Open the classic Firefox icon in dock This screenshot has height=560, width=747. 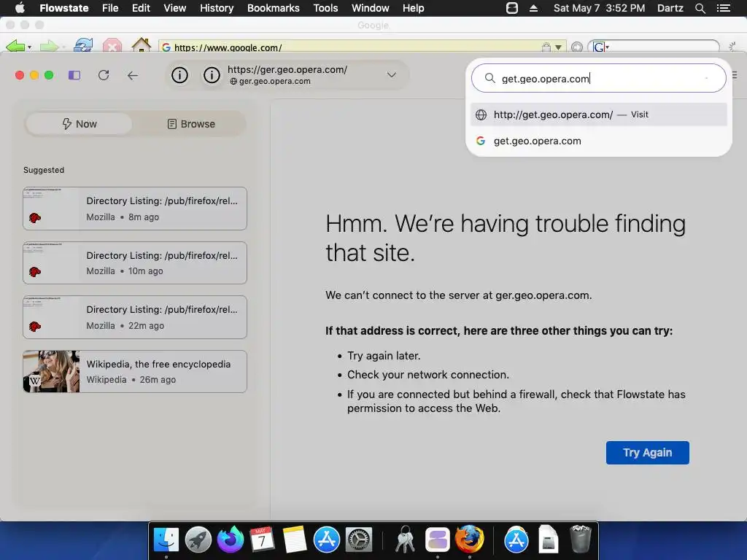point(469,540)
